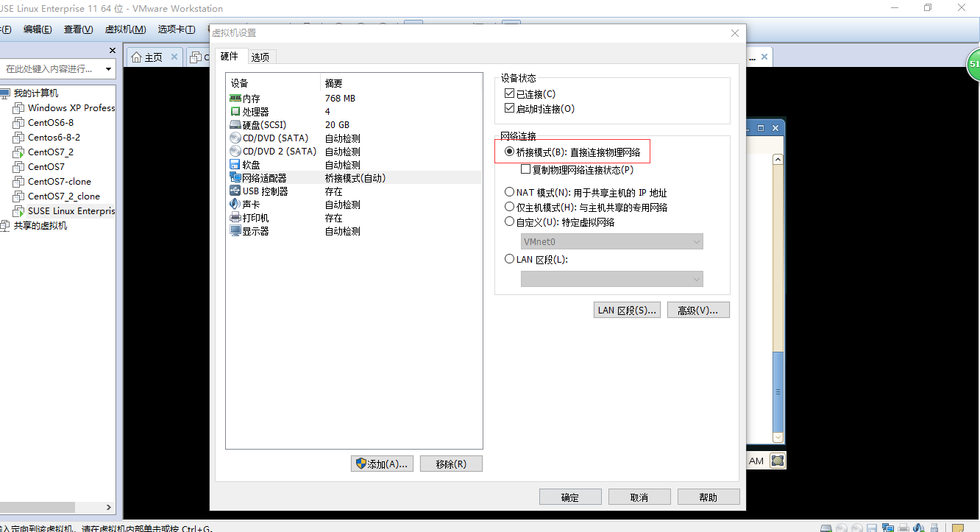Viewport: 980px width, 532px height.
Task: Select the processor (处理器) device icon
Action: (x=235, y=111)
